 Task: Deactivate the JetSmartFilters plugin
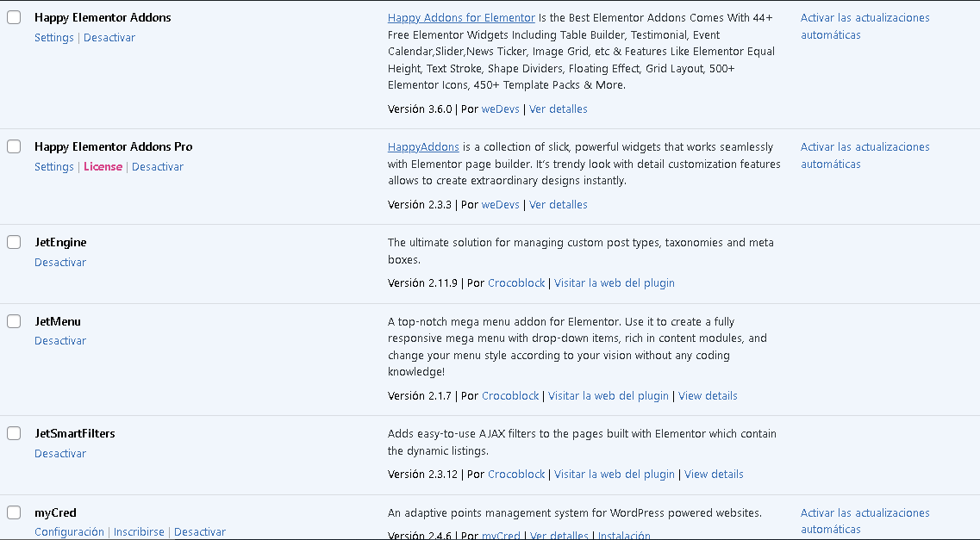[60, 453]
